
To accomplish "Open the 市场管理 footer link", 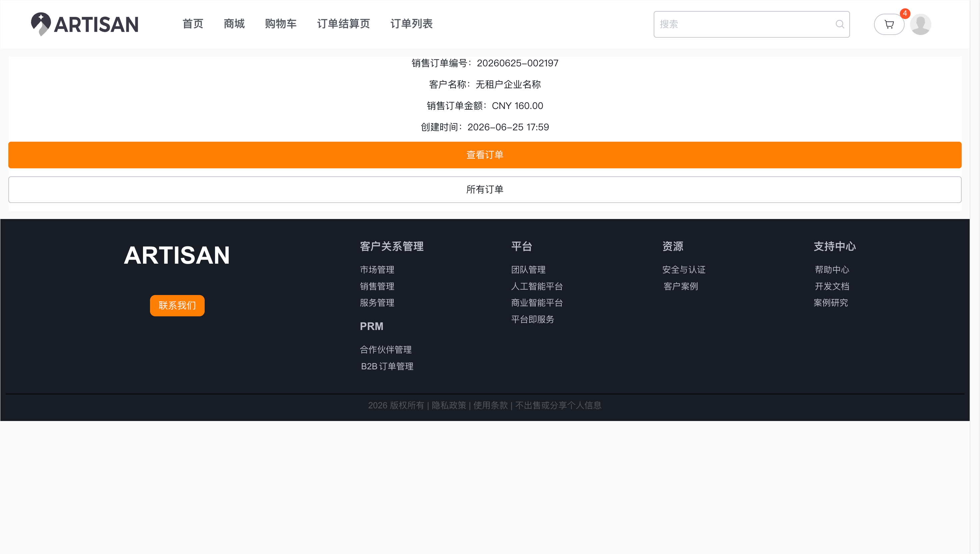I will [x=377, y=270].
